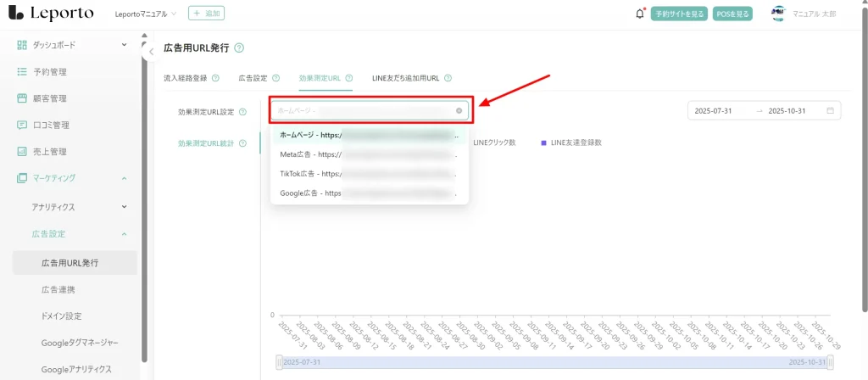Open the LINE友だち追加用URL tab
Image resolution: width=868 pixels, height=380 pixels.
point(405,78)
